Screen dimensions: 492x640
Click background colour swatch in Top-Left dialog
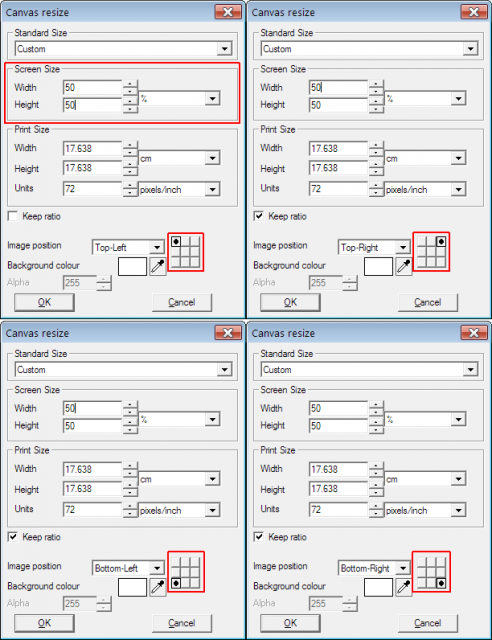click(x=132, y=267)
